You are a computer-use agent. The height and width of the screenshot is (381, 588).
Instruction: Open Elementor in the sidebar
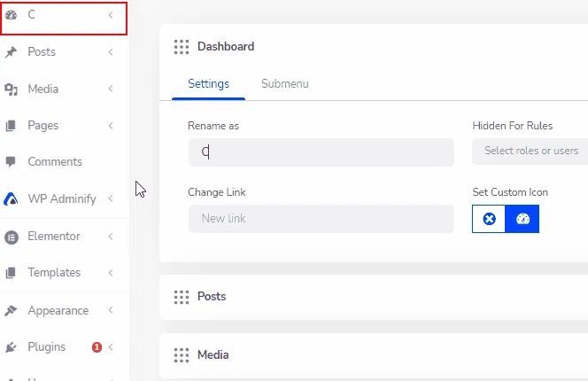click(54, 236)
